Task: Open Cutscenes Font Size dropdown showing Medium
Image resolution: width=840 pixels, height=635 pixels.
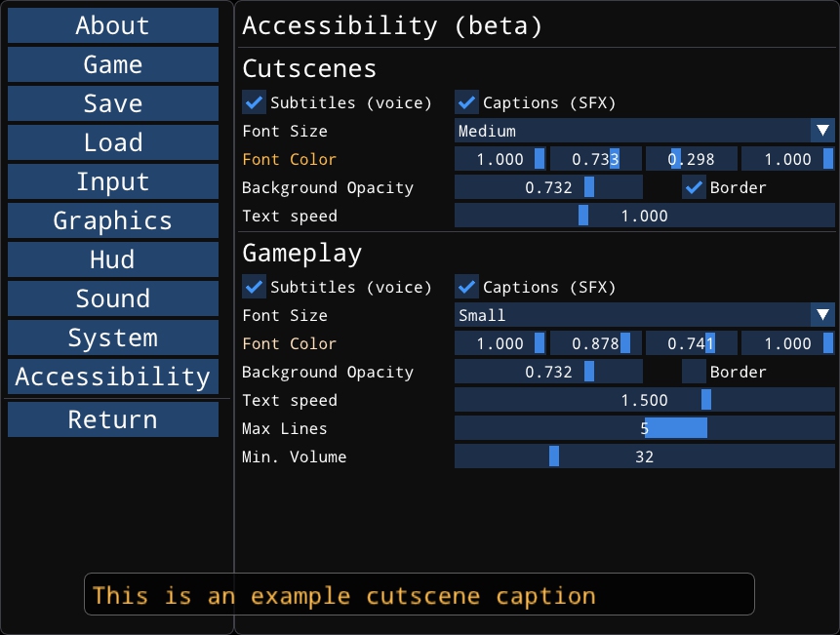Action: coord(645,131)
